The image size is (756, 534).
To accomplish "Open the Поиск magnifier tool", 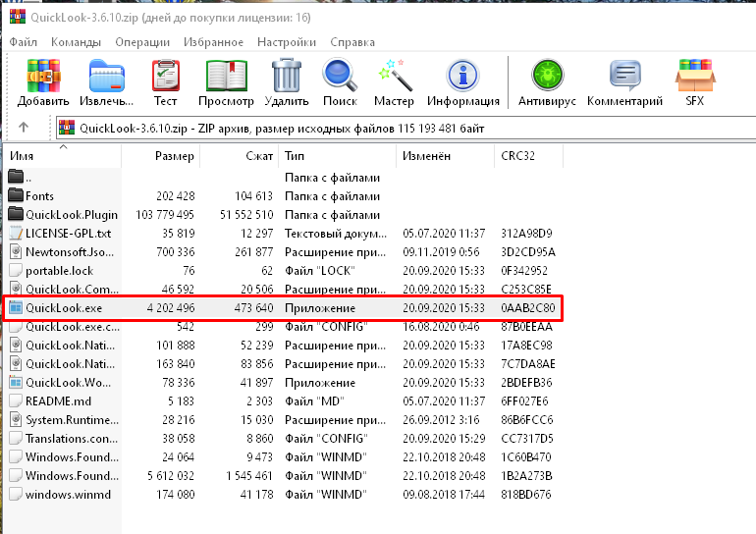I will tap(340, 76).
